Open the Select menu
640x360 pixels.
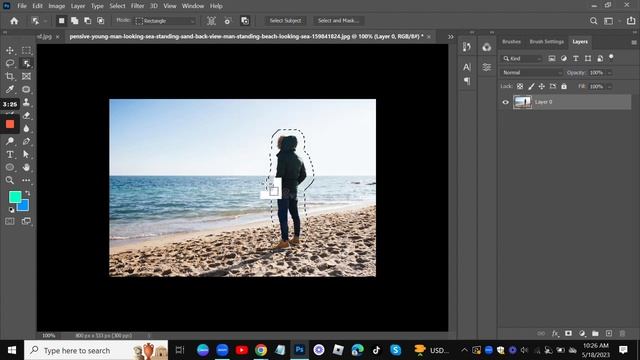coord(117,6)
